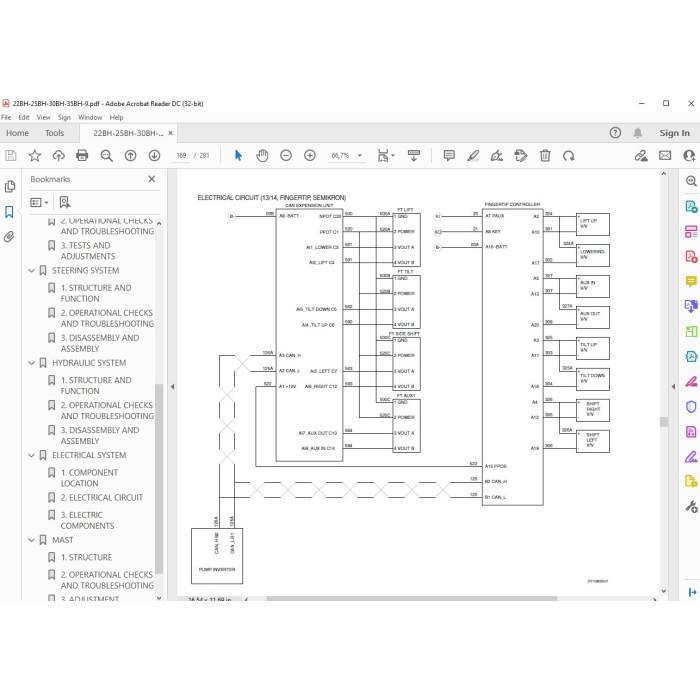Click the Zoom Out minus icon
The image size is (700, 700).
click(x=286, y=155)
